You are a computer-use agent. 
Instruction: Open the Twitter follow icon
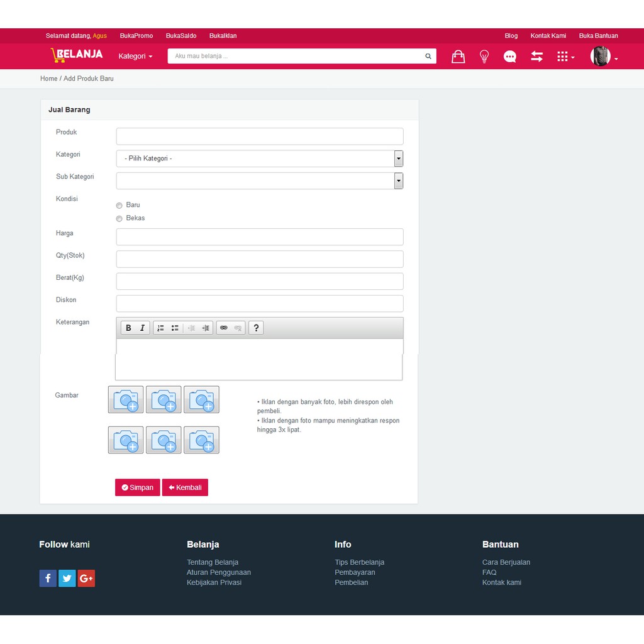tap(67, 579)
